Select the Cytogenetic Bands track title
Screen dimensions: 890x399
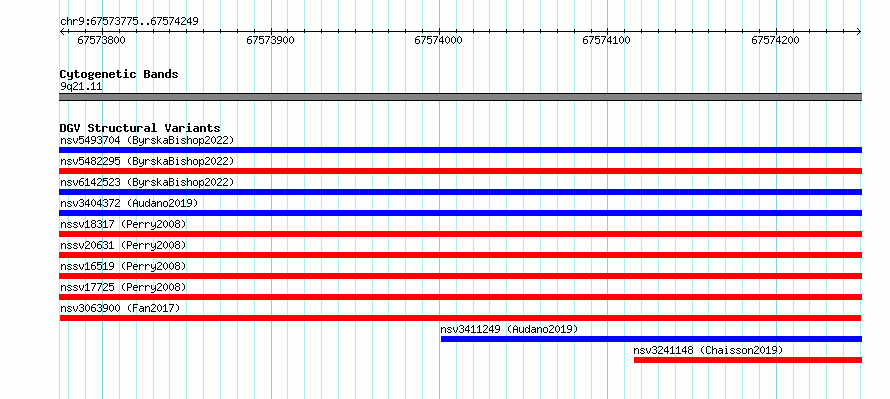pyautogui.click(x=119, y=74)
